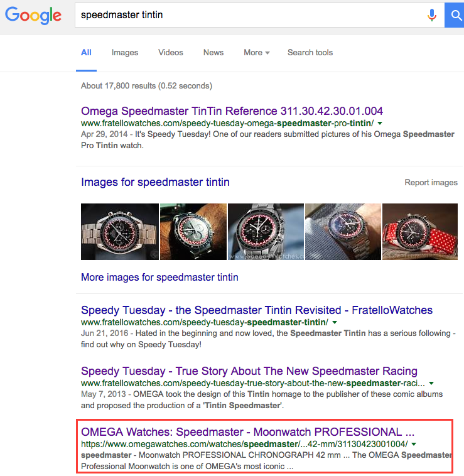Screen dimensions: 464x476
Task: Open Search tools options
Action: (x=310, y=53)
